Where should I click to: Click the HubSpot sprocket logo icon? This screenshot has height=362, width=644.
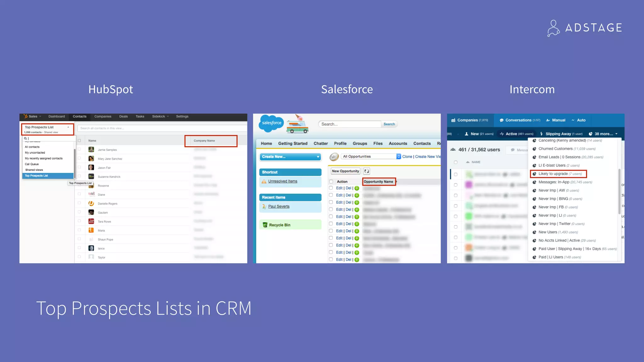[25, 116]
